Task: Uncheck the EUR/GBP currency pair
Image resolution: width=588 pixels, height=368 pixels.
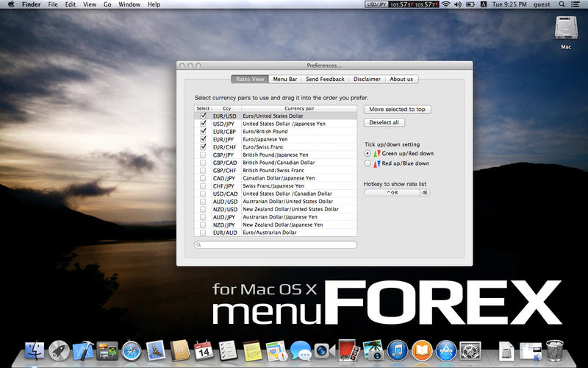Action: (204, 132)
